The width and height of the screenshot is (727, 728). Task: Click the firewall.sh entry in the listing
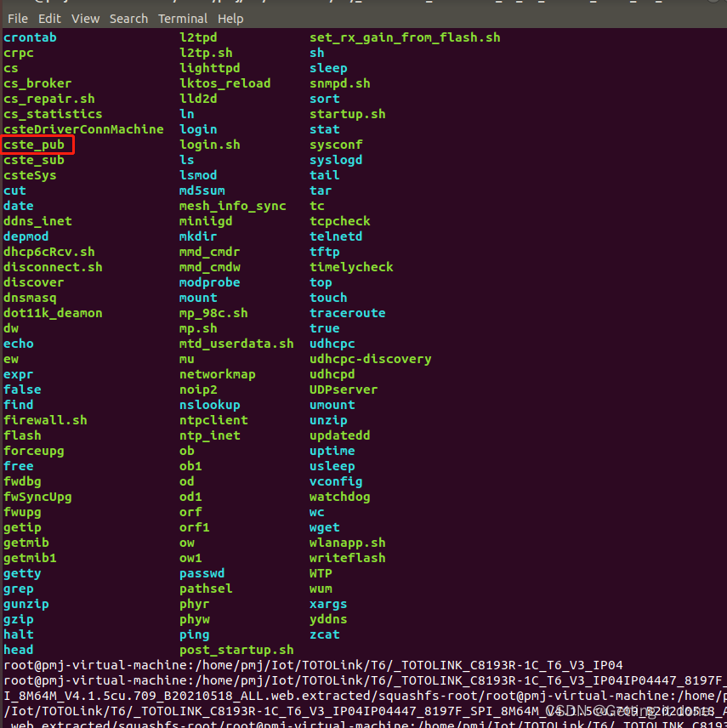(45, 420)
